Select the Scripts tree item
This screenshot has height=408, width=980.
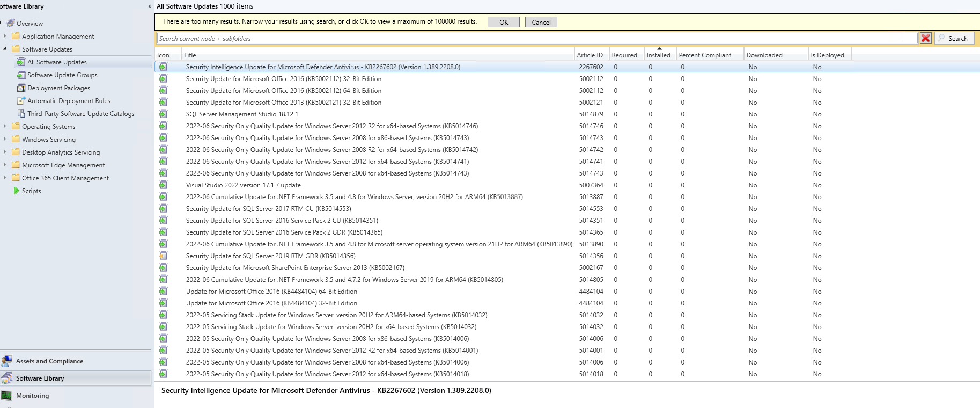[x=31, y=191]
